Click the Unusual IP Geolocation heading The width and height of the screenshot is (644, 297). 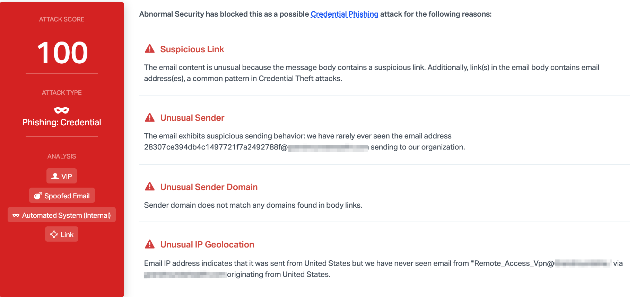pos(207,244)
